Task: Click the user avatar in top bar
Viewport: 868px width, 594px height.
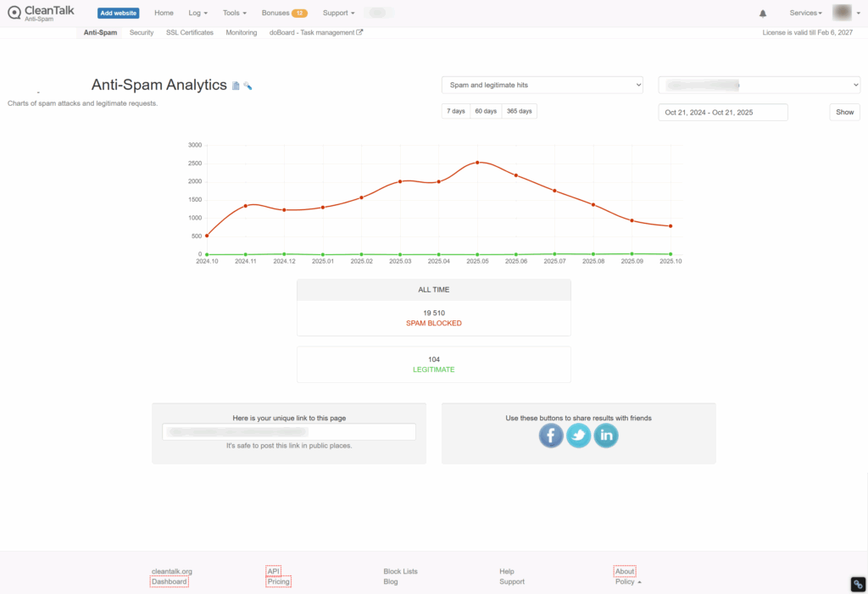Action: pos(842,13)
